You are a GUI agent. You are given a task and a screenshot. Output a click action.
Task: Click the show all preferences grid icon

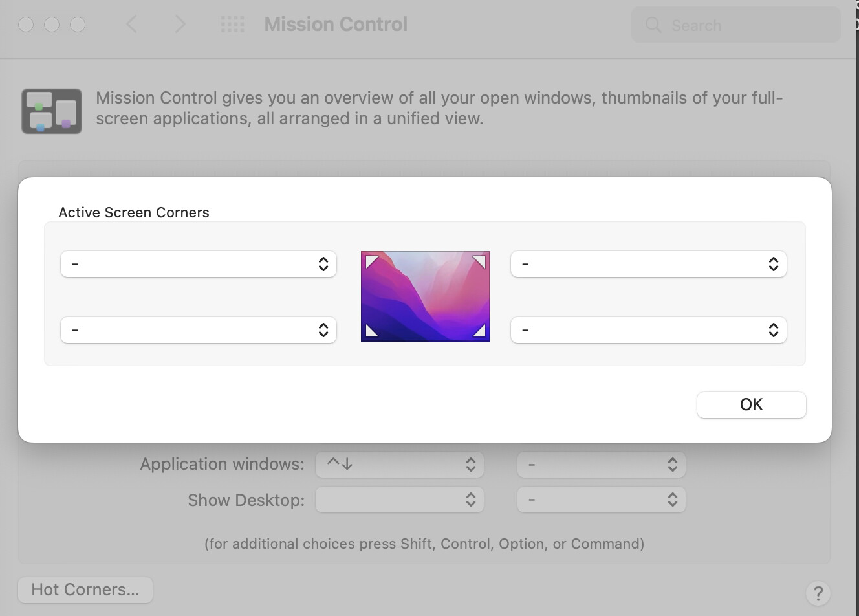[x=233, y=25]
